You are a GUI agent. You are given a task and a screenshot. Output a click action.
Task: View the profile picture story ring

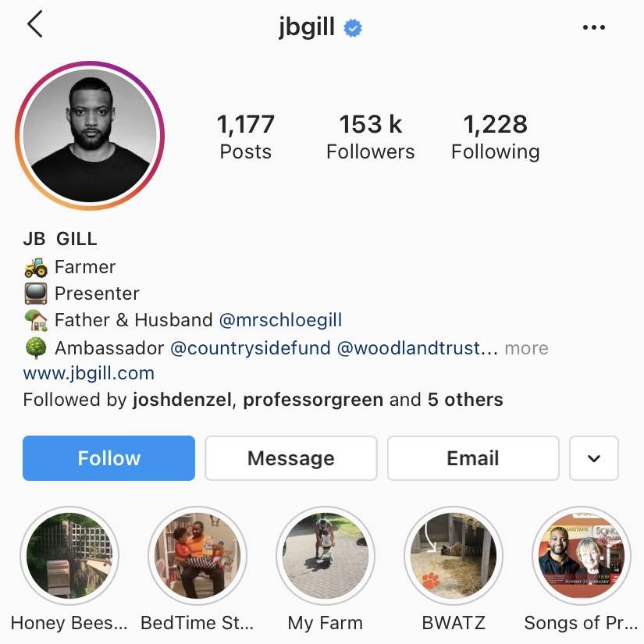coord(90,136)
